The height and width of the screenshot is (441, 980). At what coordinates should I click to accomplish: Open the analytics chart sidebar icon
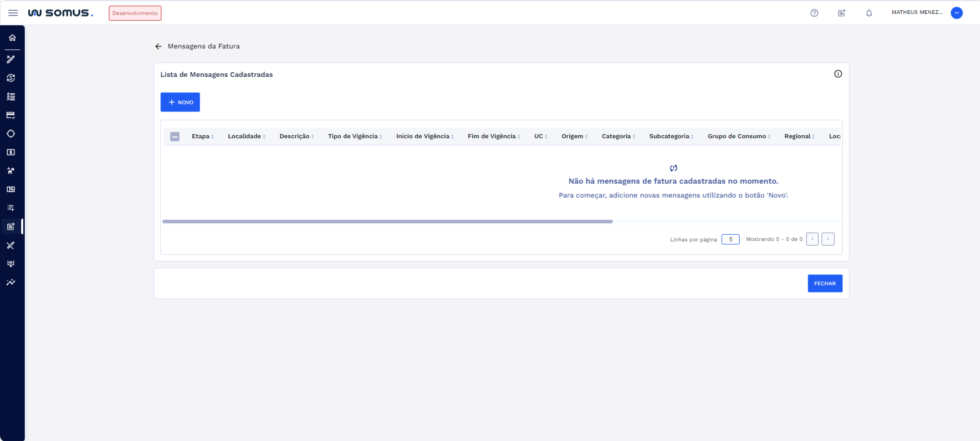coord(11,282)
